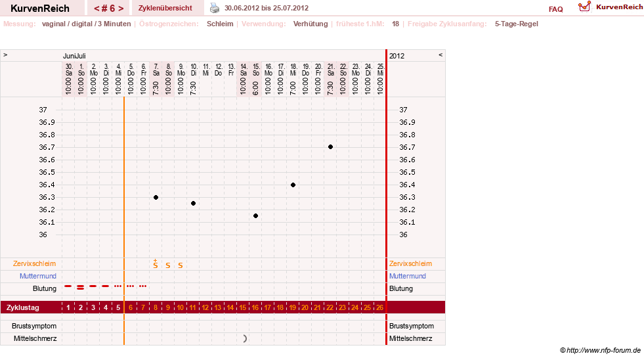Click the 'vaginal / digital / 3 Minuten' value
The height and width of the screenshot is (358, 644).
tap(86, 24)
